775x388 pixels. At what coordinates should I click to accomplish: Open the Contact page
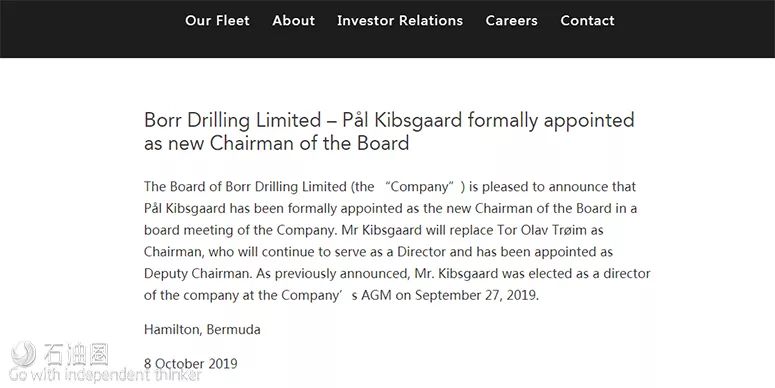[x=587, y=21]
